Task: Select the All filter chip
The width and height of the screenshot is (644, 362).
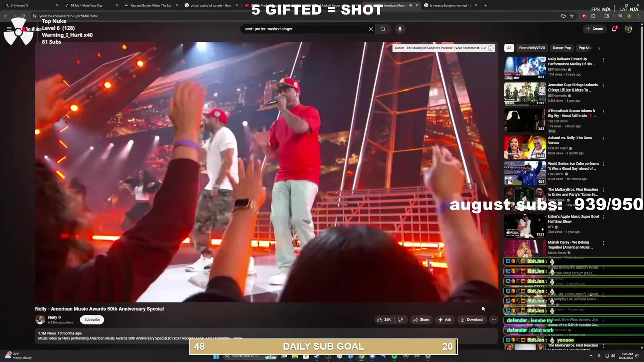Action: [x=509, y=48]
